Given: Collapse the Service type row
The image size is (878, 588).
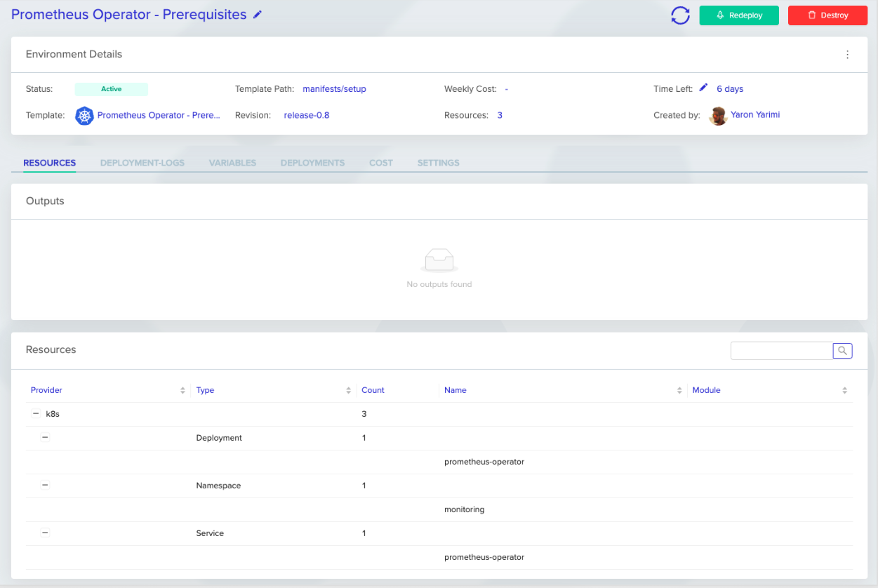Looking at the screenshot, I should coord(45,533).
